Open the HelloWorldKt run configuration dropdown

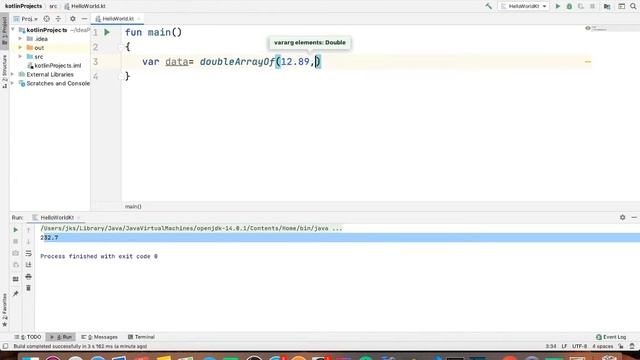[524, 6]
